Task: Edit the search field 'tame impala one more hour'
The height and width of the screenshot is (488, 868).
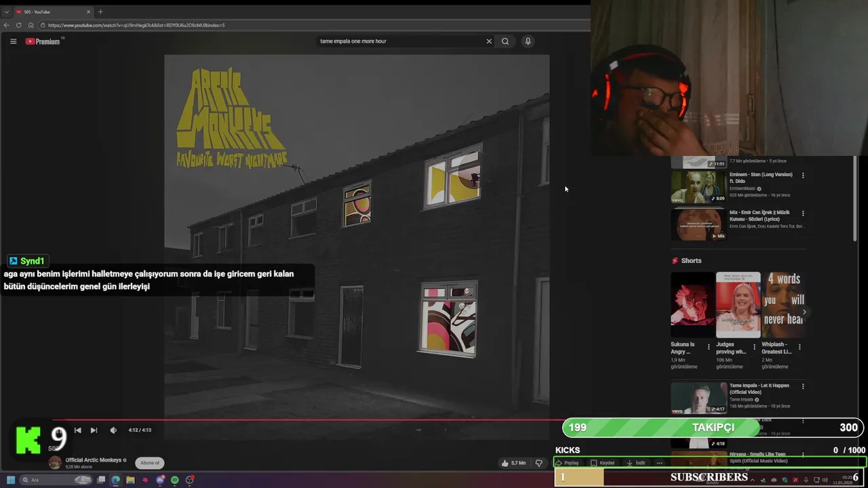Action: (x=400, y=41)
